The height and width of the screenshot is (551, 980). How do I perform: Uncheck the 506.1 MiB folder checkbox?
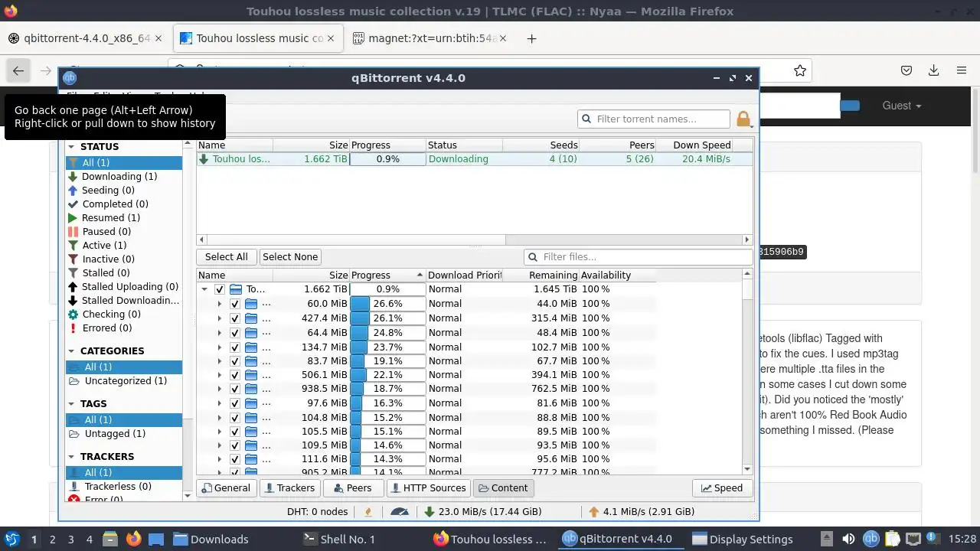[x=235, y=375]
